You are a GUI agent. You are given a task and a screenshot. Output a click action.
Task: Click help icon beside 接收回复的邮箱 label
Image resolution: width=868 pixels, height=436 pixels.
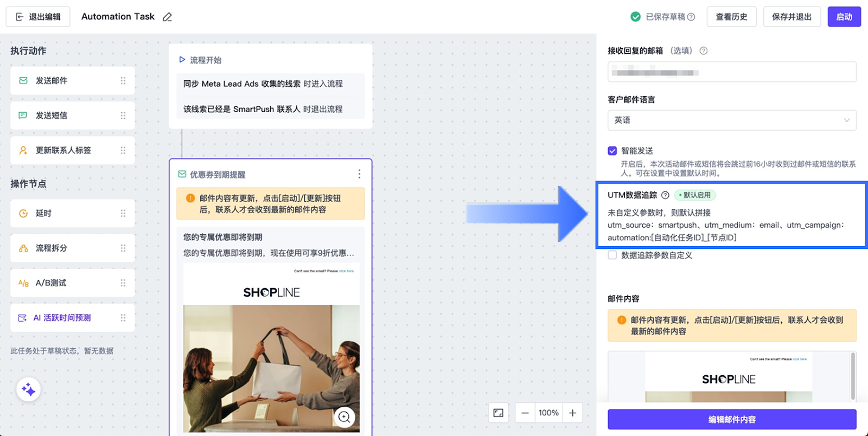tap(703, 51)
